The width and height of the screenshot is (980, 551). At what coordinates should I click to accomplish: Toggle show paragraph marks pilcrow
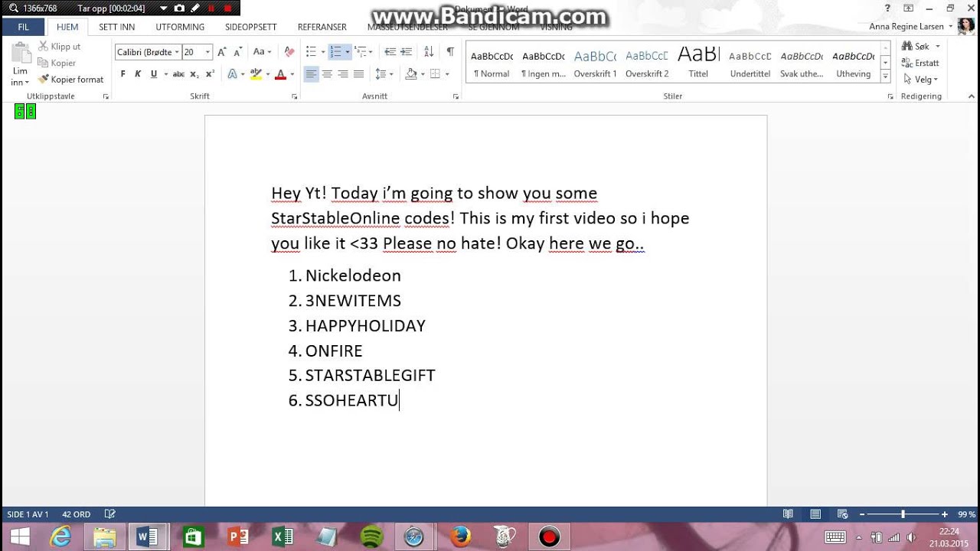450,52
